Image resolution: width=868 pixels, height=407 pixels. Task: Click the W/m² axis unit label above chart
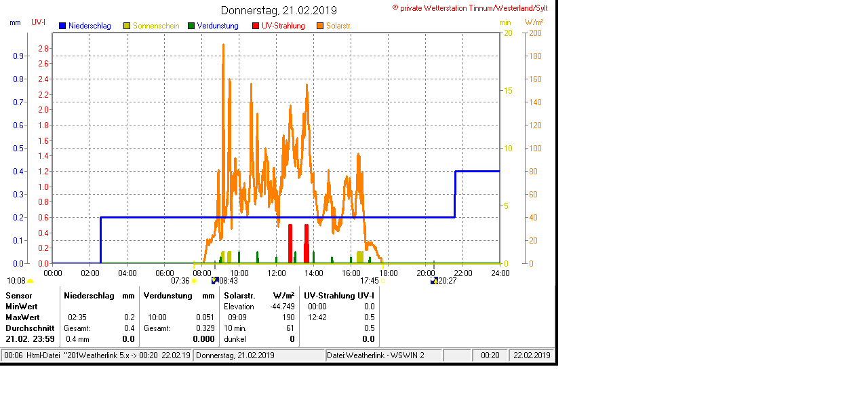(534, 22)
